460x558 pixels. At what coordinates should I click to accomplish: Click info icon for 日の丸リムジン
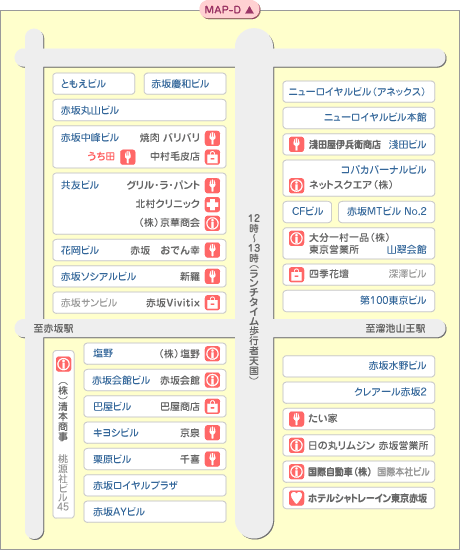click(x=296, y=445)
